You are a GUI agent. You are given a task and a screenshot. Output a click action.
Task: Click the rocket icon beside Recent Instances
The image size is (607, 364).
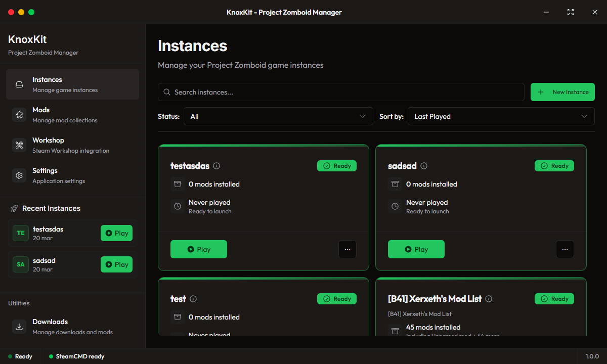14,208
